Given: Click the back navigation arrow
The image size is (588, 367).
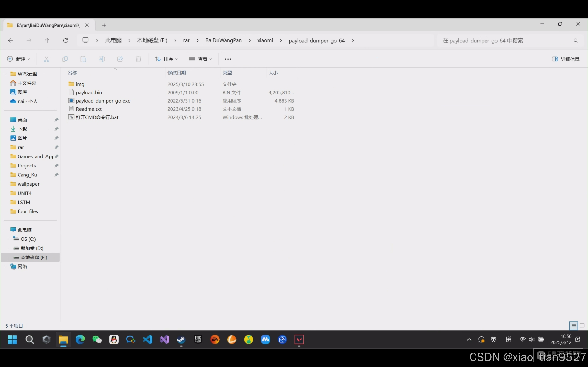Looking at the screenshot, I should (x=10, y=41).
